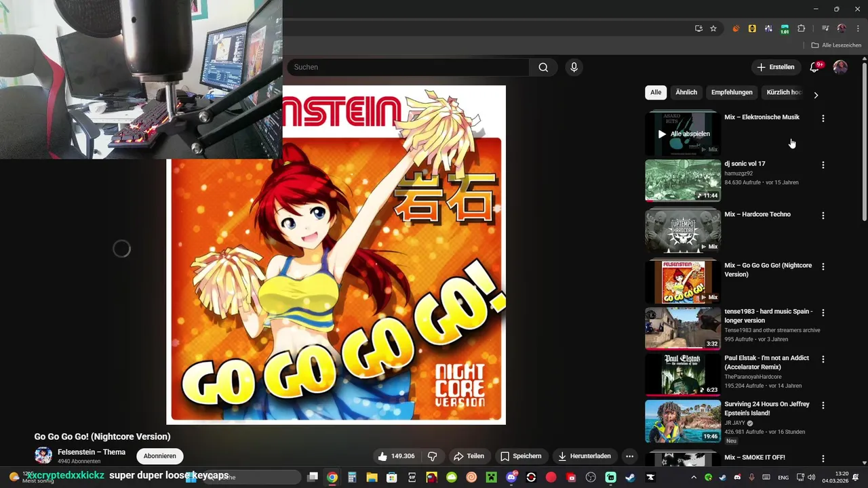868x488 pixels.
Task: Click the TheParanoyahHardcore channel name
Action: pos(753,377)
